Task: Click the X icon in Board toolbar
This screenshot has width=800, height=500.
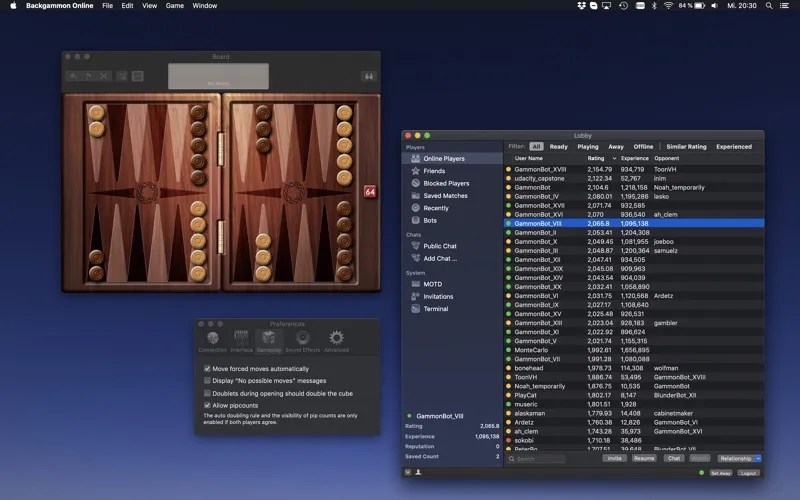Action: (x=104, y=76)
